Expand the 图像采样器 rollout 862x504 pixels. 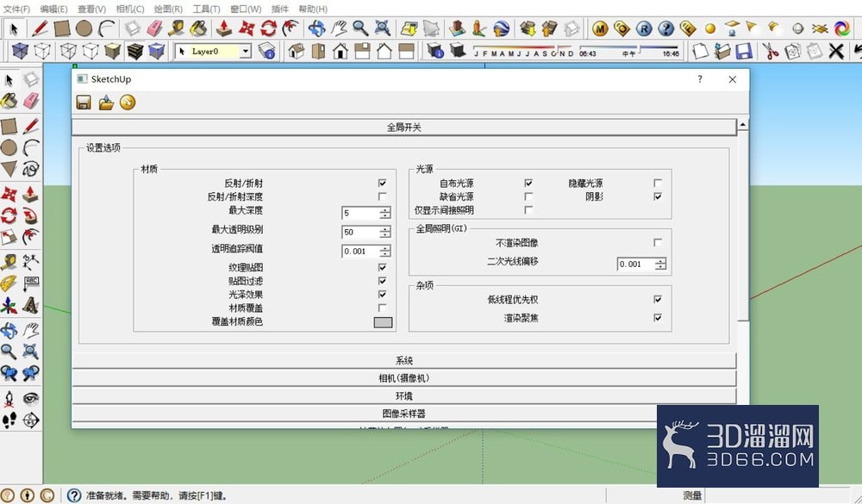[x=404, y=414]
